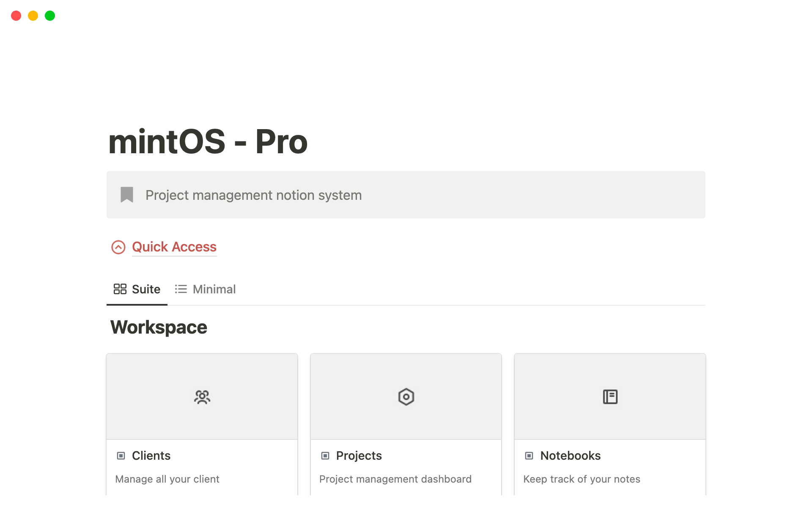Click the Workspace heading
Viewport: 812px width, 508px height.
coord(159,327)
